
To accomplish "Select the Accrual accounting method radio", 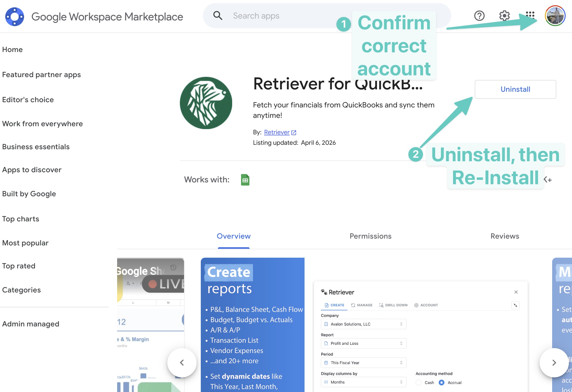I will pos(442,383).
